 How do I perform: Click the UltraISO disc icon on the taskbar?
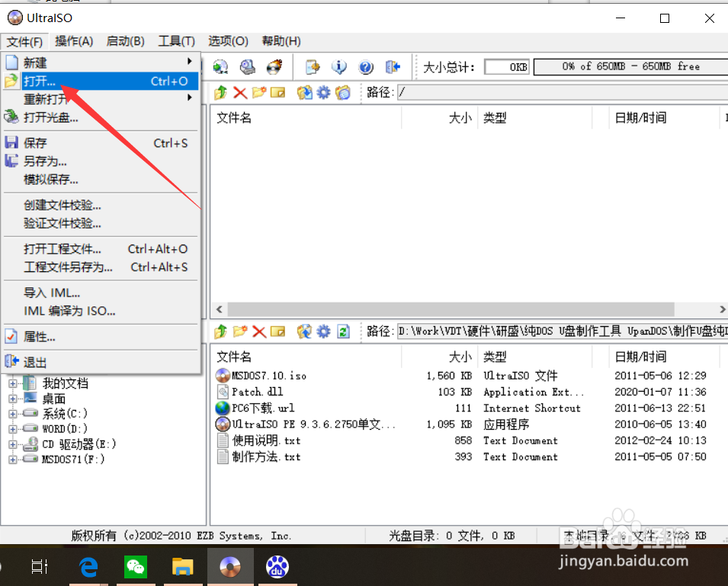pos(230,566)
